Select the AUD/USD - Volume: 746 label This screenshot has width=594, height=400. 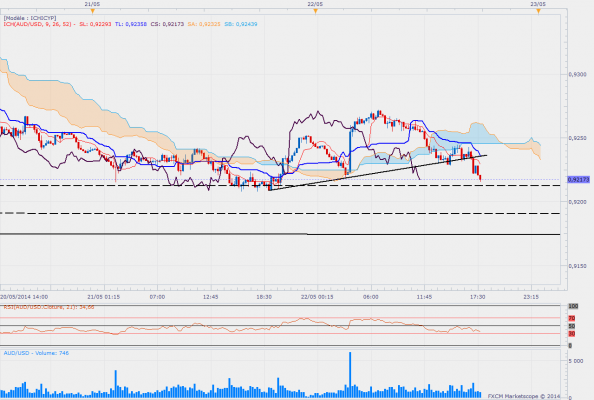point(36,353)
